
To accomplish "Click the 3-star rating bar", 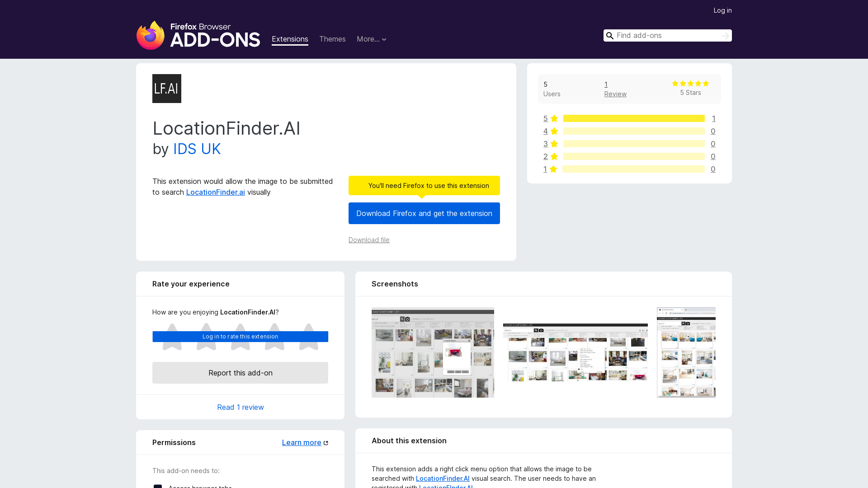I will pyautogui.click(x=634, y=144).
